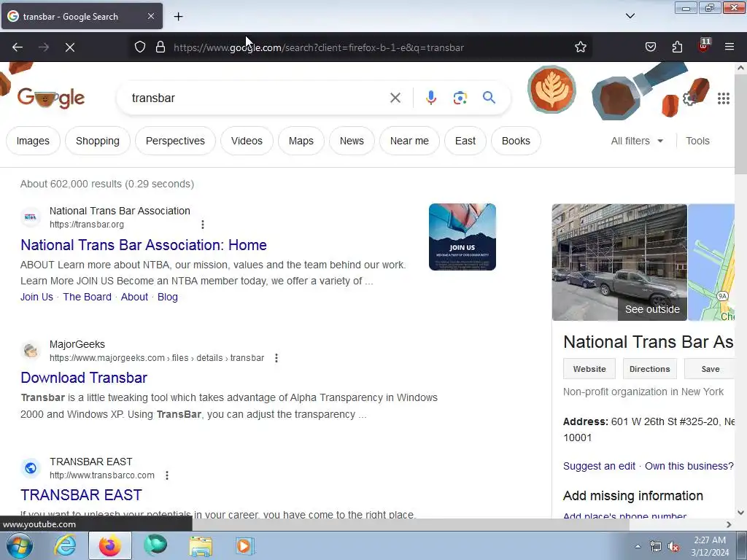Click the Google doodle logo

point(51,98)
